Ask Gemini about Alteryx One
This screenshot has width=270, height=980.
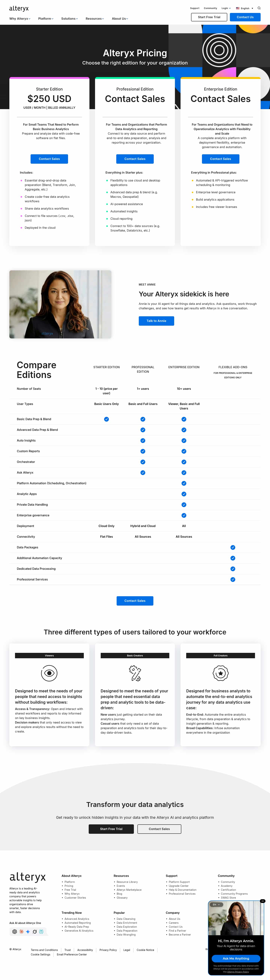[28, 932]
